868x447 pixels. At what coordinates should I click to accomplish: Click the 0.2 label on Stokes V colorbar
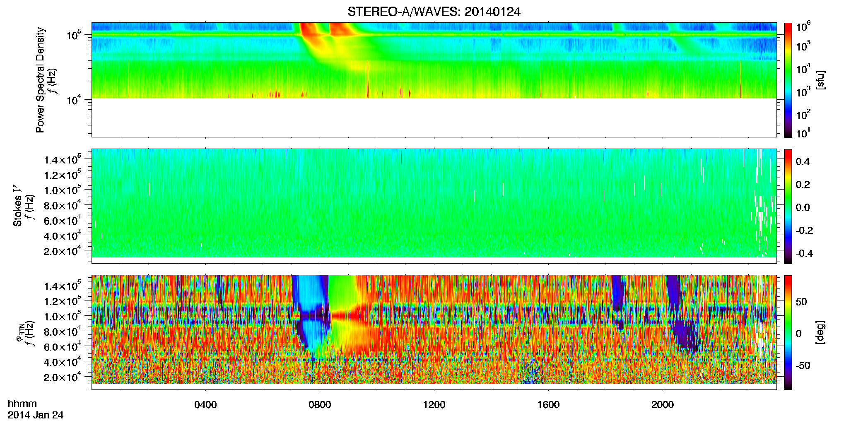point(803,185)
